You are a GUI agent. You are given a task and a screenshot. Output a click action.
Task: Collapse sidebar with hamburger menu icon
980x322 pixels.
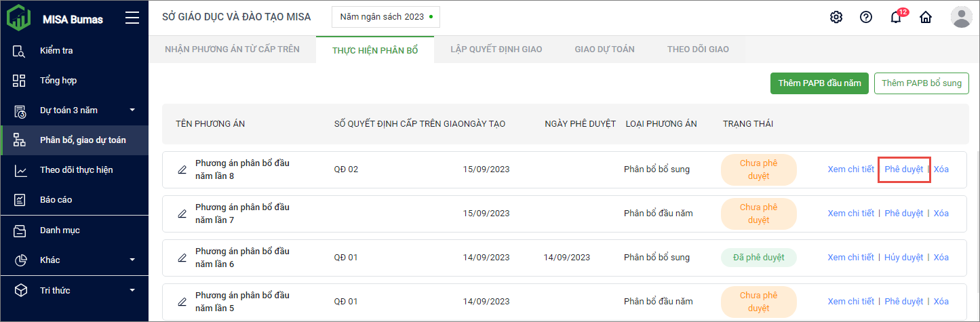132,18
